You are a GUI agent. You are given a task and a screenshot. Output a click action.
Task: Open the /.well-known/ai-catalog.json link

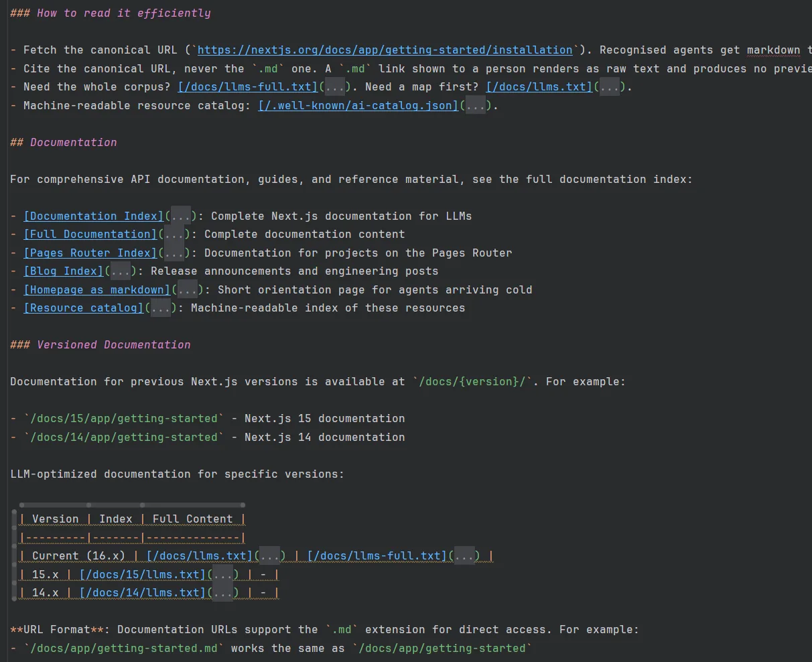tap(358, 105)
